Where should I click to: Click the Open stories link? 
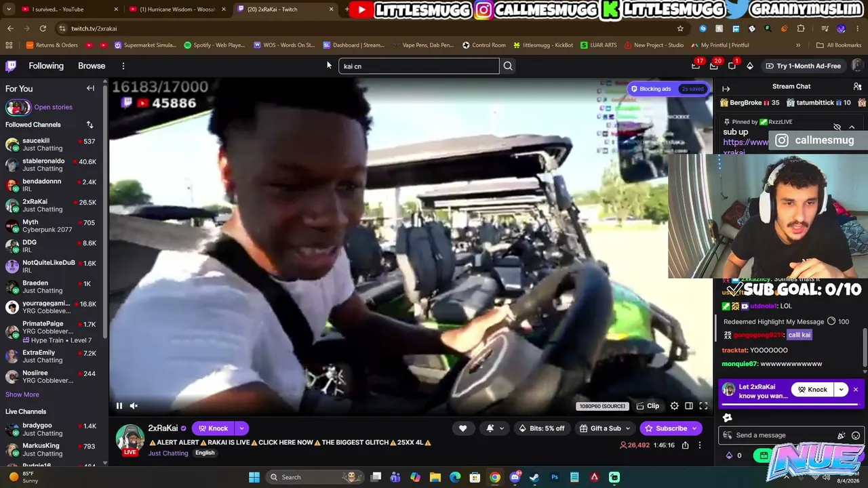point(53,107)
